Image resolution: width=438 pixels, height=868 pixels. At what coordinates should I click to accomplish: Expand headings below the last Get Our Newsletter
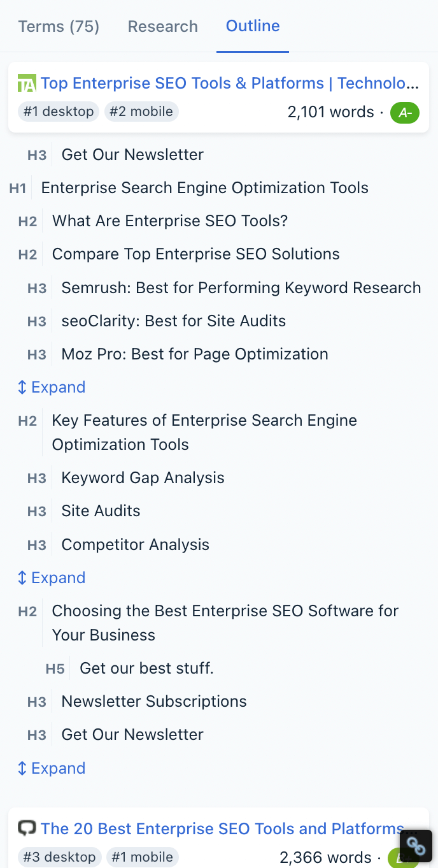pos(51,769)
